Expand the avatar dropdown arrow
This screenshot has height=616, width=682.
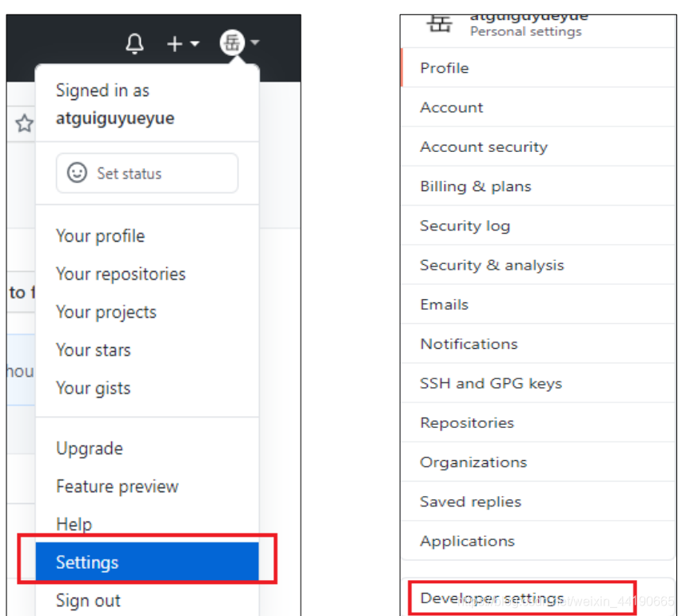(x=255, y=42)
